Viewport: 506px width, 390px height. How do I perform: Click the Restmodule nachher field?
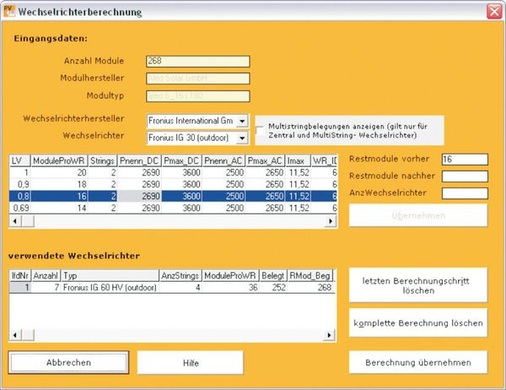click(x=465, y=176)
